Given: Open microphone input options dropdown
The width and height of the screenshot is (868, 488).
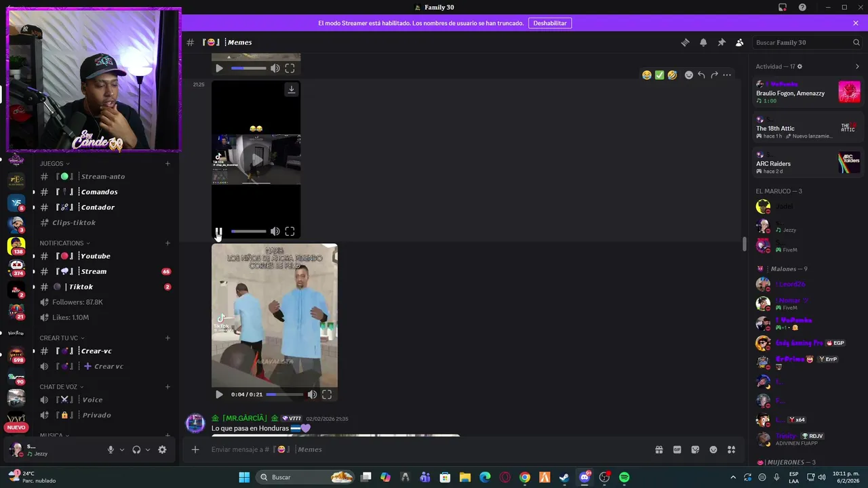Looking at the screenshot, I should (x=122, y=449).
